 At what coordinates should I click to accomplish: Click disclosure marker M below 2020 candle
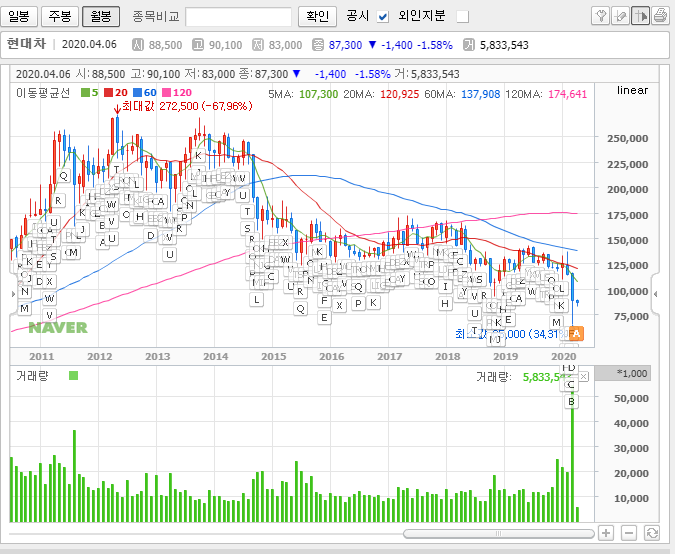[x=556, y=322]
